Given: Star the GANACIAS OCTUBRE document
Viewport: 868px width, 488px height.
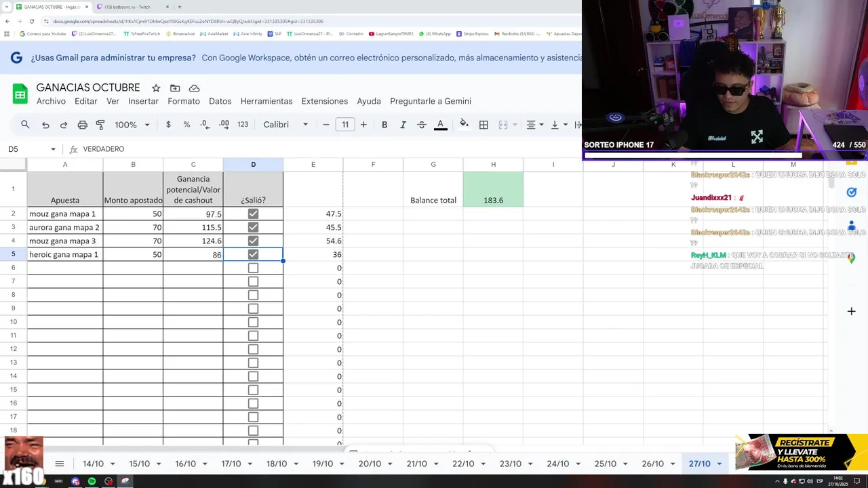Looking at the screenshot, I should [x=156, y=88].
